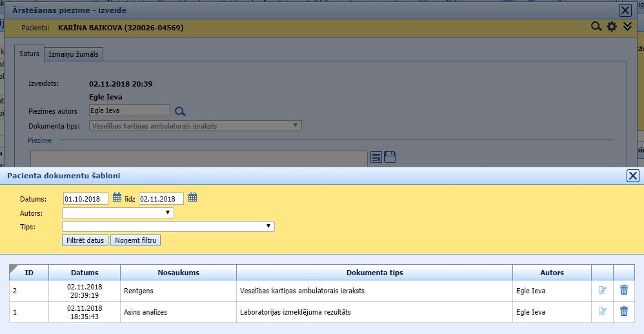This screenshot has height=334, width=644.
Task: Open the start date calendar picker
Action: point(117,198)
